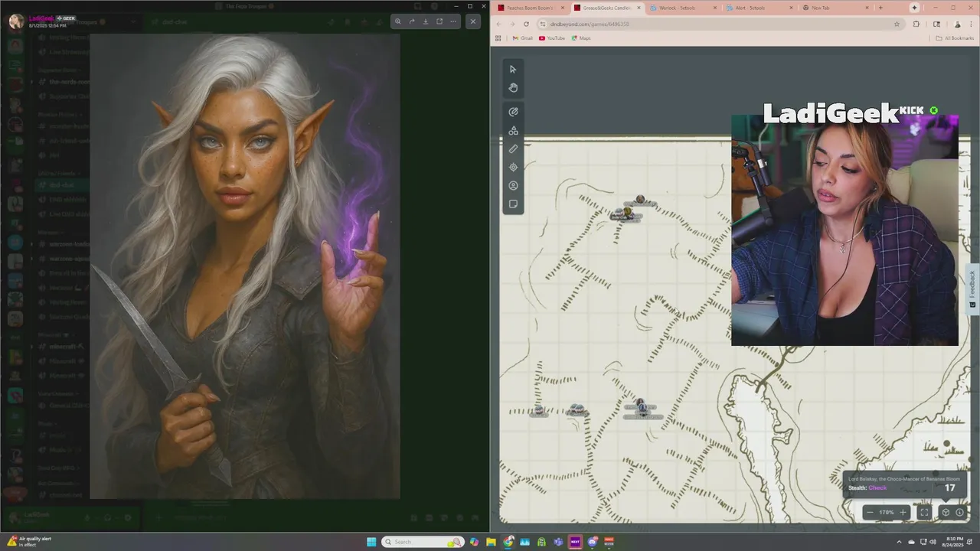Select the pointer tool in map toolbar
Viewport: 980px width, 551px height.
coord(513,70)
